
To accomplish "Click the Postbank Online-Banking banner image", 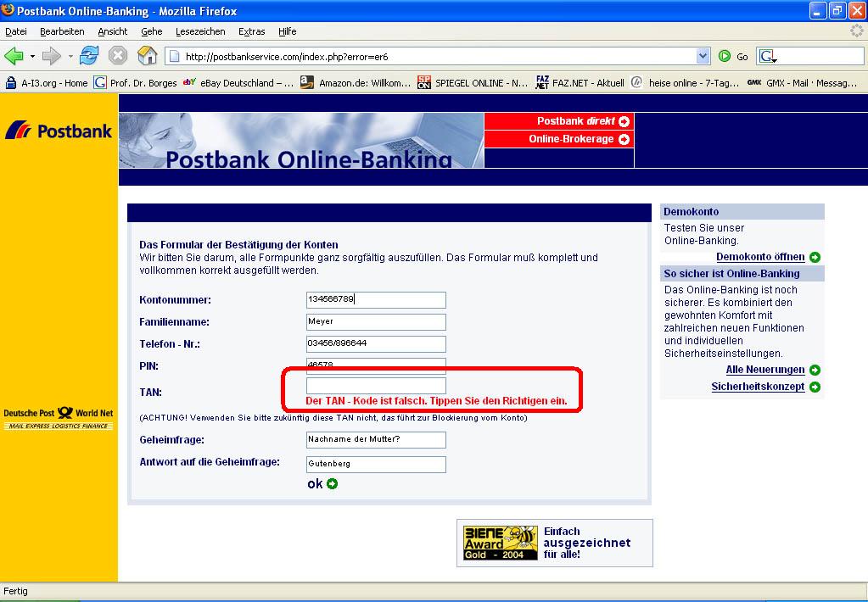I will (301, 141).
